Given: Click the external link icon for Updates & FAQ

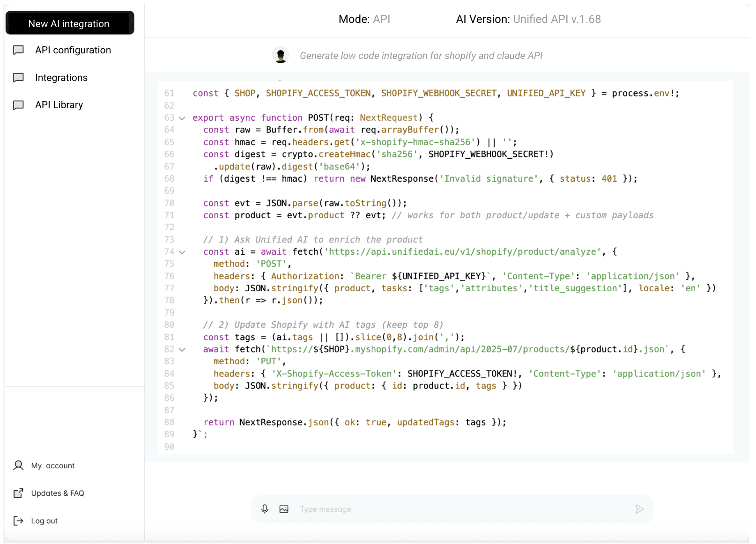Looking at the screenshot, I should pyautogui.click(x=18, y=493).
